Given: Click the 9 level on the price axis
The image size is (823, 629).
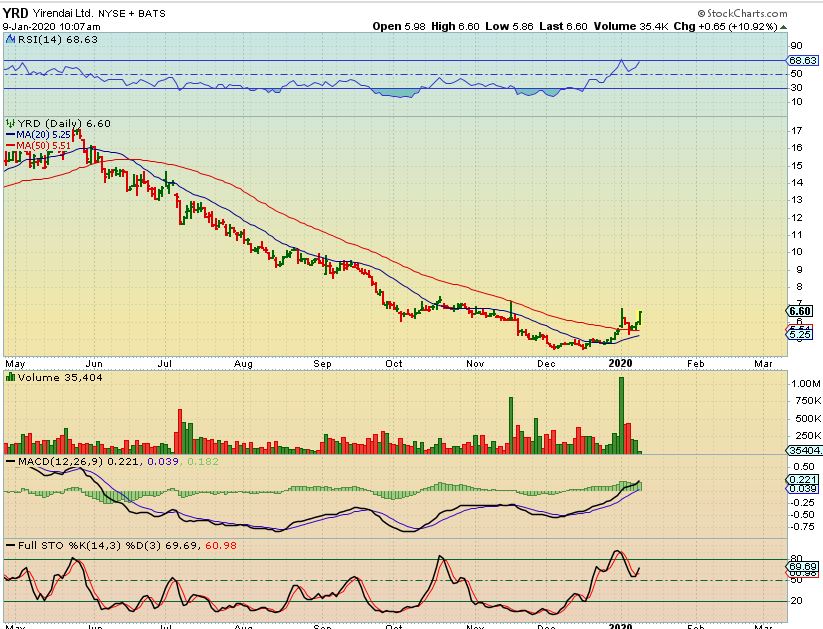Looking at the screenshot, I should pyautogui.click(x=799, y=269).
